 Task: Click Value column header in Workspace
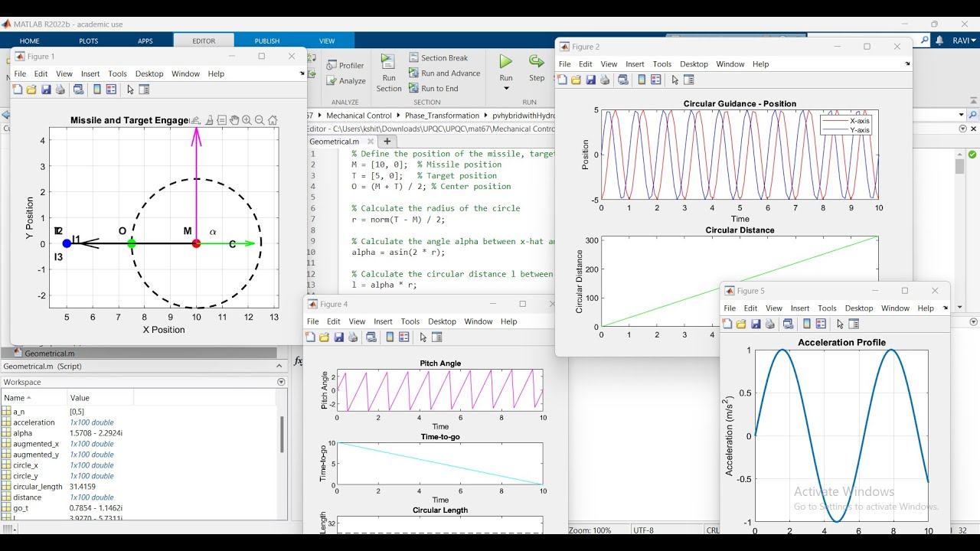[x=101, y=398]
